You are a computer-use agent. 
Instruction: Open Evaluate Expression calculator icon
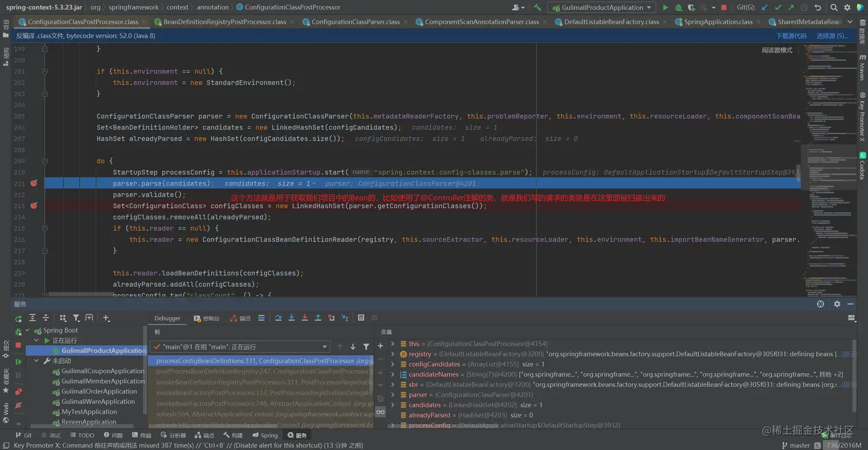click(x=361, y=318)
